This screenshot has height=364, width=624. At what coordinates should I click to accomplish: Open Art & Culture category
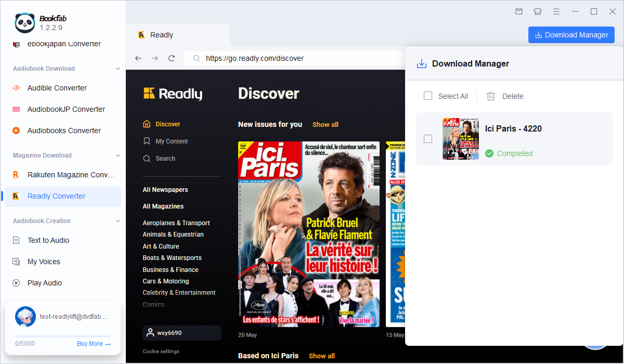coord(161,246)
